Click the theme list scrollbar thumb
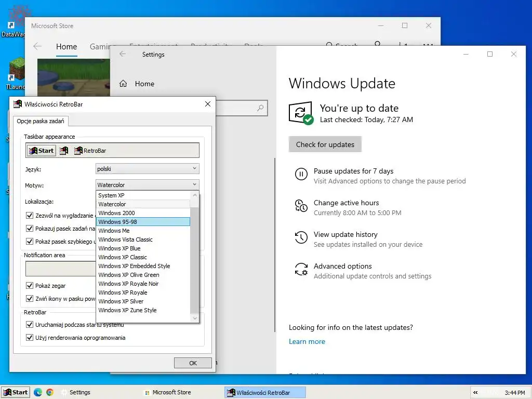 195,260
